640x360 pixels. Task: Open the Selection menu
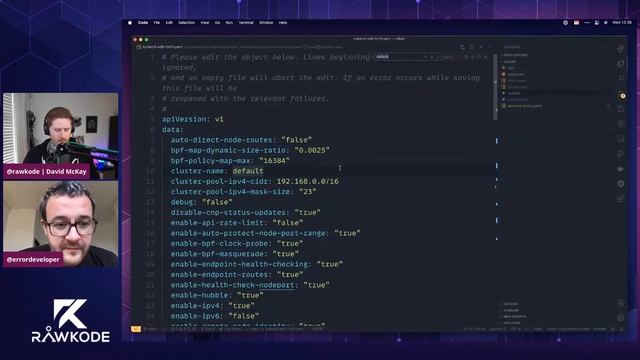187,23
